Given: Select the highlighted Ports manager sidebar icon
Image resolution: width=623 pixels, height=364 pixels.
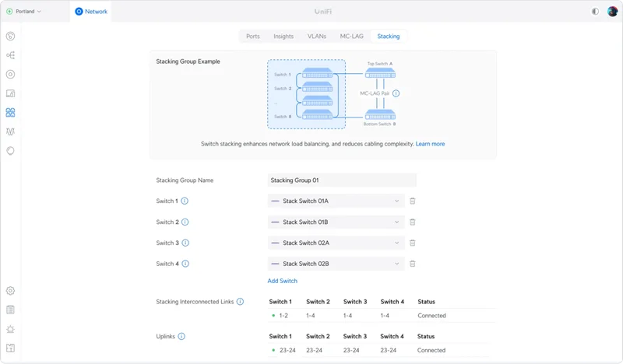Looking at the screenshot, I should (11, 112).
